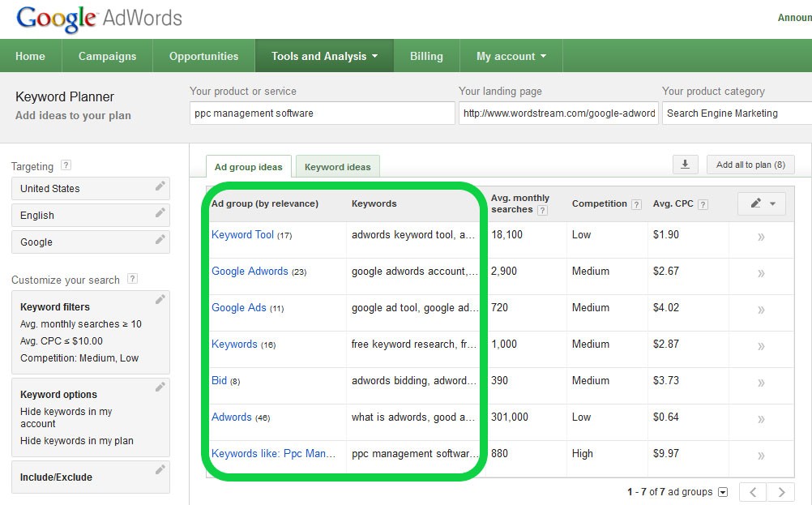Select the 18,100 monthly searches cell
The height and width of the screenshot is (505, 812).
(506, 234)
